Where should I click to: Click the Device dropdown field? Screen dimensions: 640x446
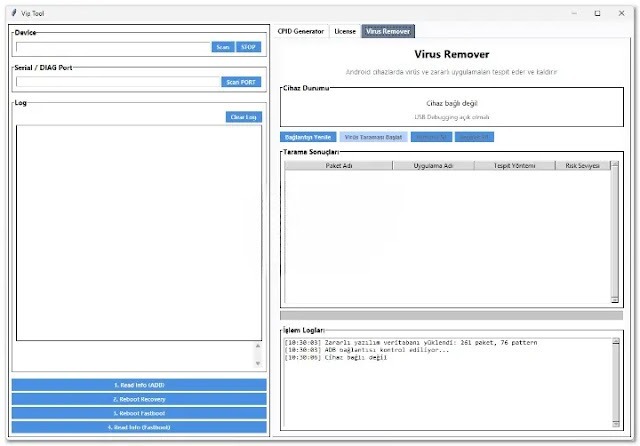(x=112, y=47)
